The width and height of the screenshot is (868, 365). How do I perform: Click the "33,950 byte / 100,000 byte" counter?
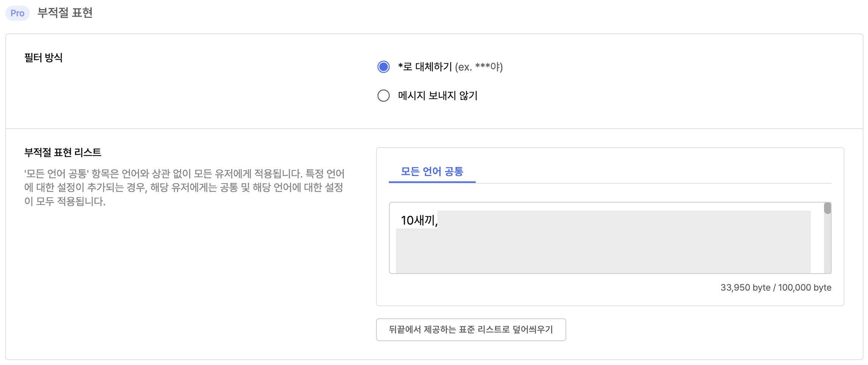[776, 288]
